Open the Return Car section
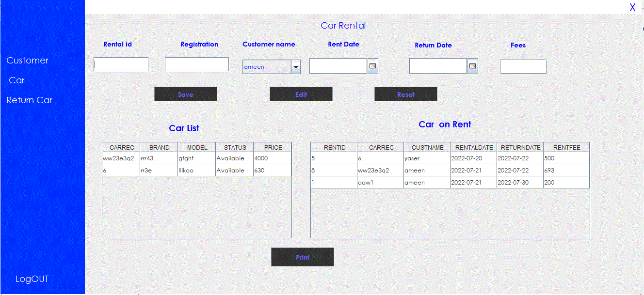The width and height of the screenshot is (644, 295). 29,100
